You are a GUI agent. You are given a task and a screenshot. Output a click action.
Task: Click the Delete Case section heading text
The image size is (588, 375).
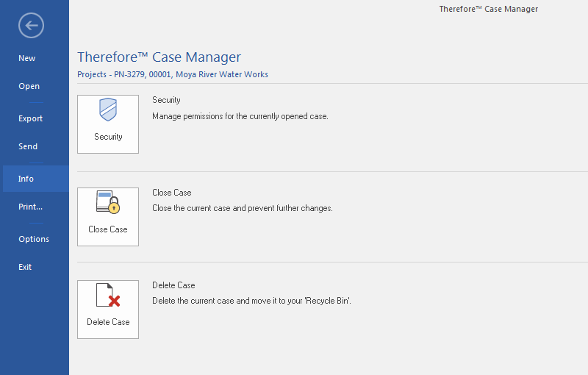point(173,285)
